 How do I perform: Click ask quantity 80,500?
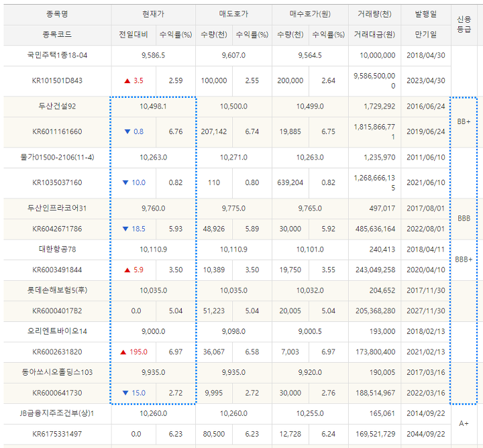click(x=214, y=434)
